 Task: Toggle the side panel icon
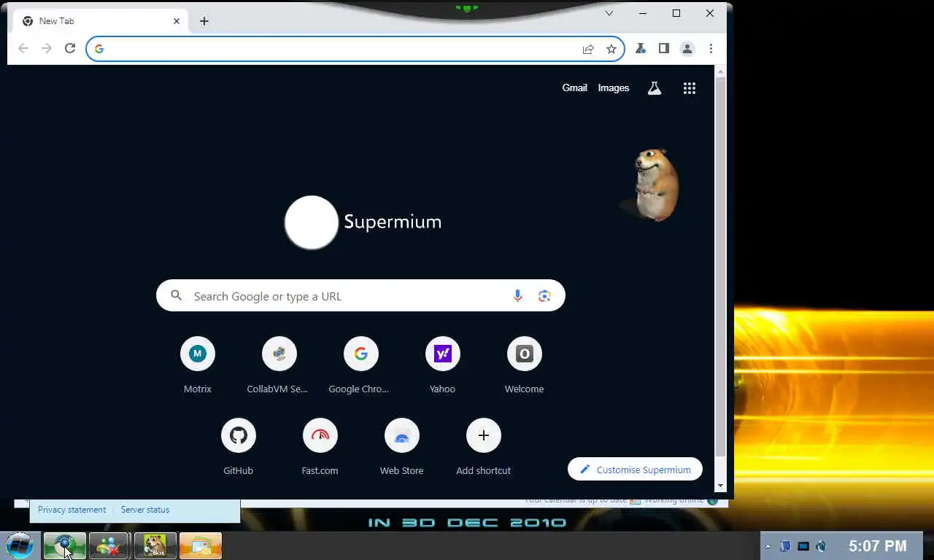pos(663,49)
